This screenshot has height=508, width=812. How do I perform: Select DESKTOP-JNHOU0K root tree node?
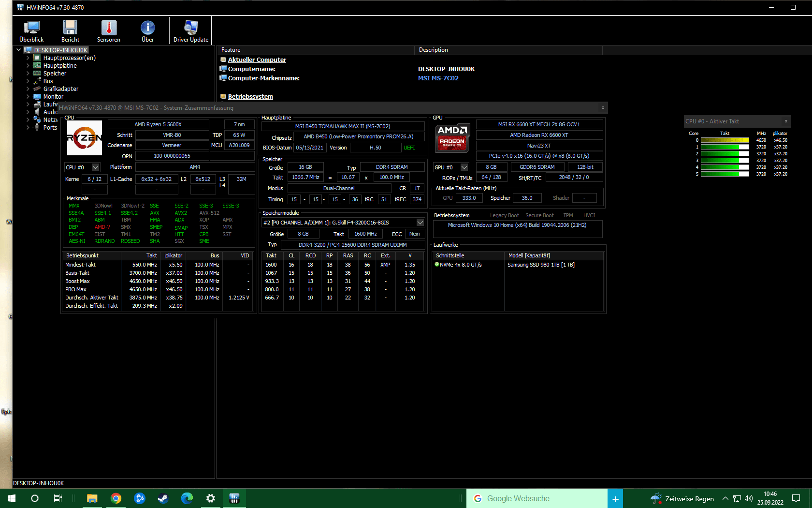tap(60, 50)
